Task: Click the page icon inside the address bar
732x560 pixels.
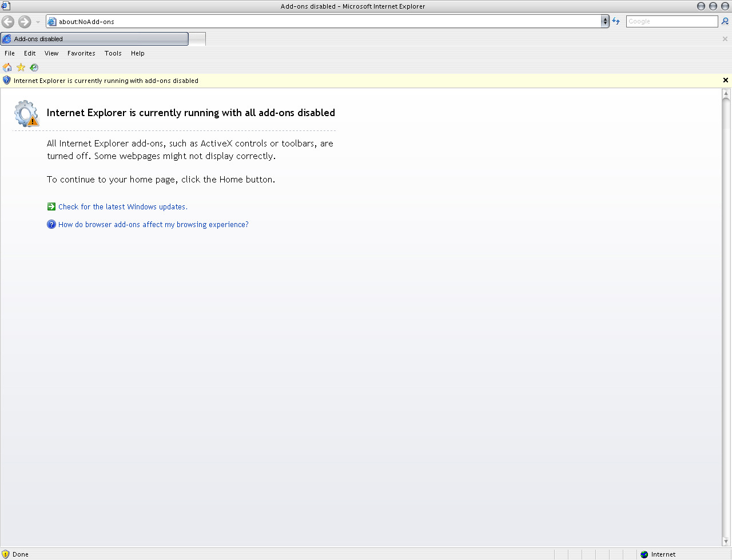Action: [53, 22]
